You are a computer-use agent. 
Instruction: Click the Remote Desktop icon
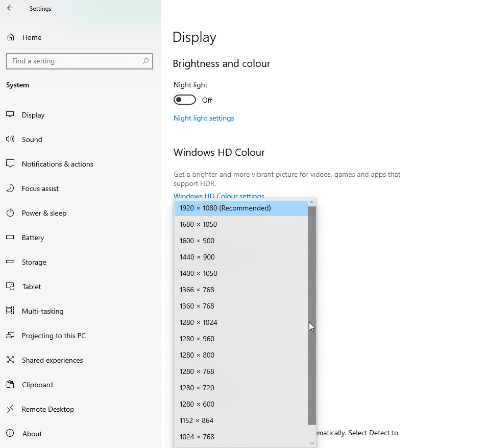click(10, 409)
